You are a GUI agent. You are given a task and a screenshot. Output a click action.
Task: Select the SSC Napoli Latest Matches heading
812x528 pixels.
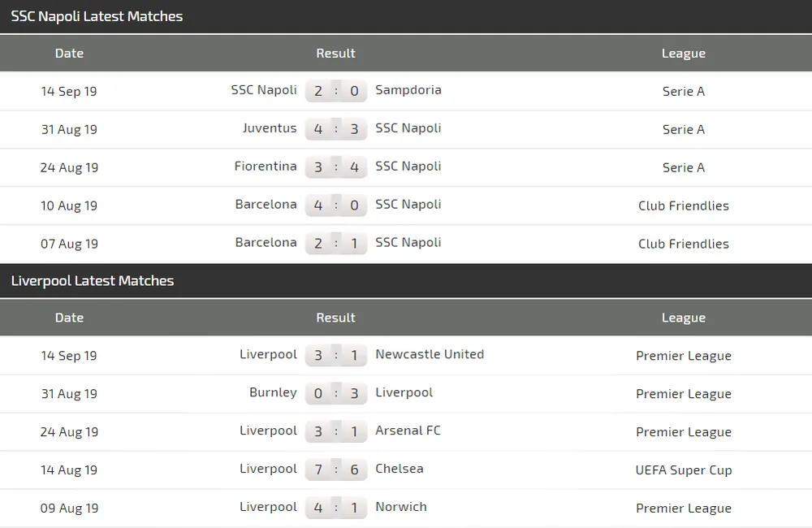[97, 16]
